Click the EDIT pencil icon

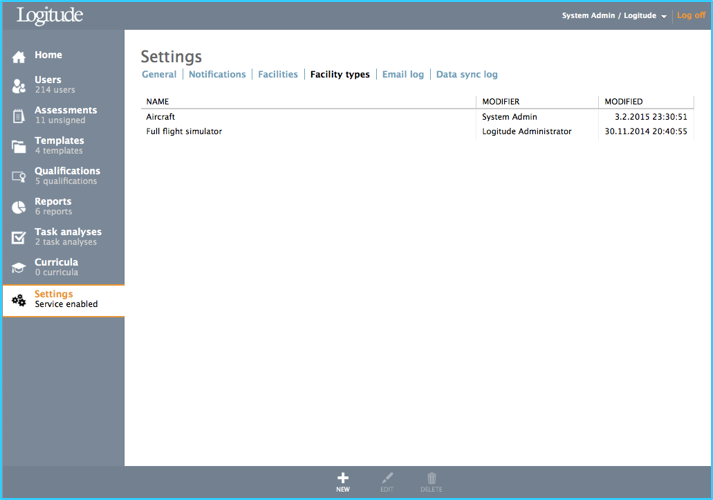[387, 478]
